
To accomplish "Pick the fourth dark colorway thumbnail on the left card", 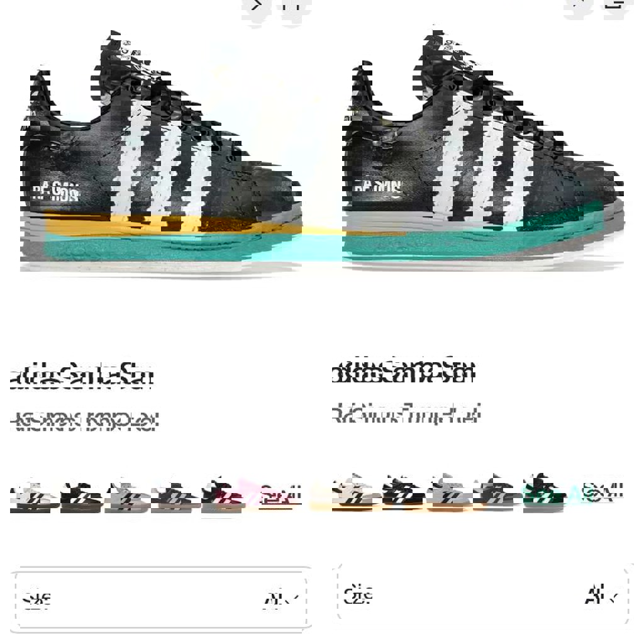I will tap(175, 497).
